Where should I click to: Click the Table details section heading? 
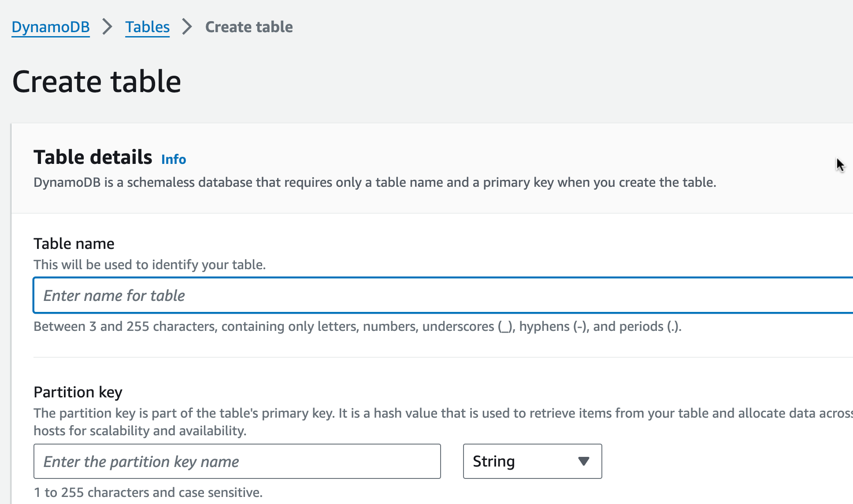click(93, 157)
